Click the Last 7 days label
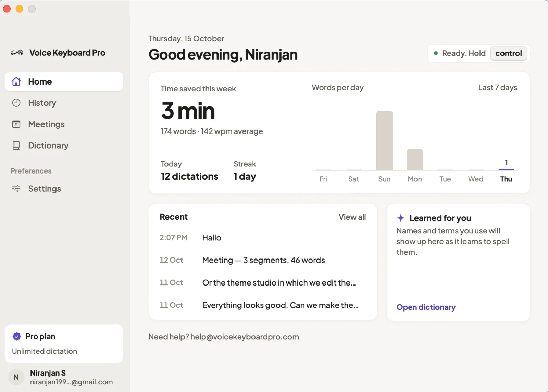Screen dimensions: 548x392 pos(498,88)
